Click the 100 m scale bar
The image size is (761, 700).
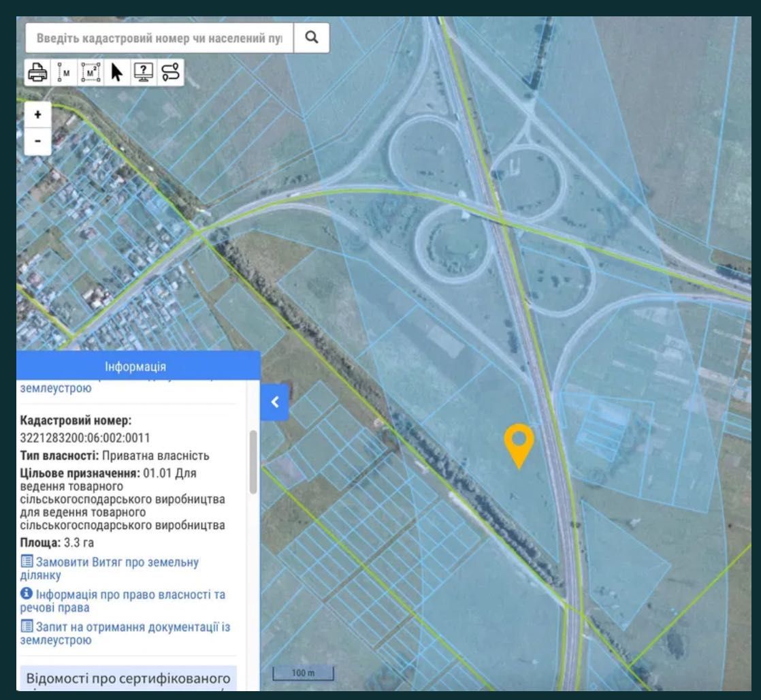pyautogui.click(x=304, y=673)
